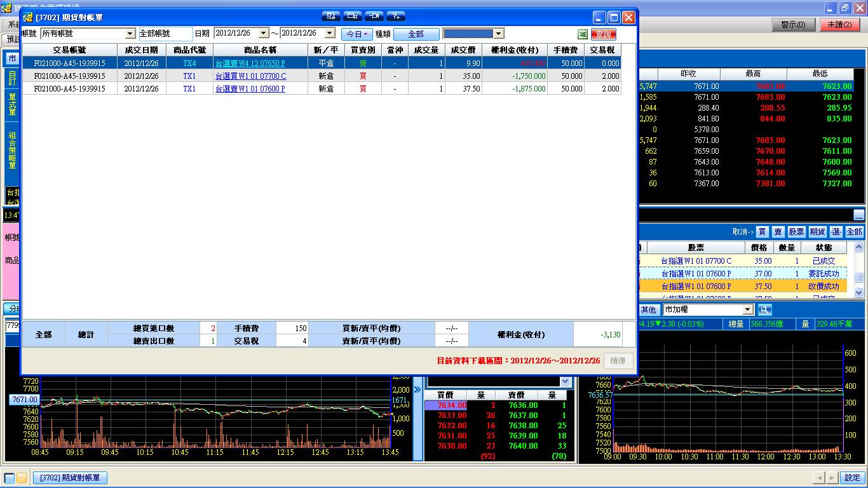This screenshot has height=488, width=868.
Task: Click the order list scrollbar thumb
Action: point(859,278)
